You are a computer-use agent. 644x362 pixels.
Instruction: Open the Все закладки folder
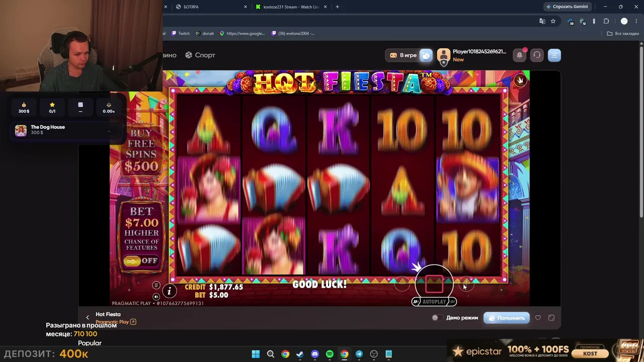(623, 34)
